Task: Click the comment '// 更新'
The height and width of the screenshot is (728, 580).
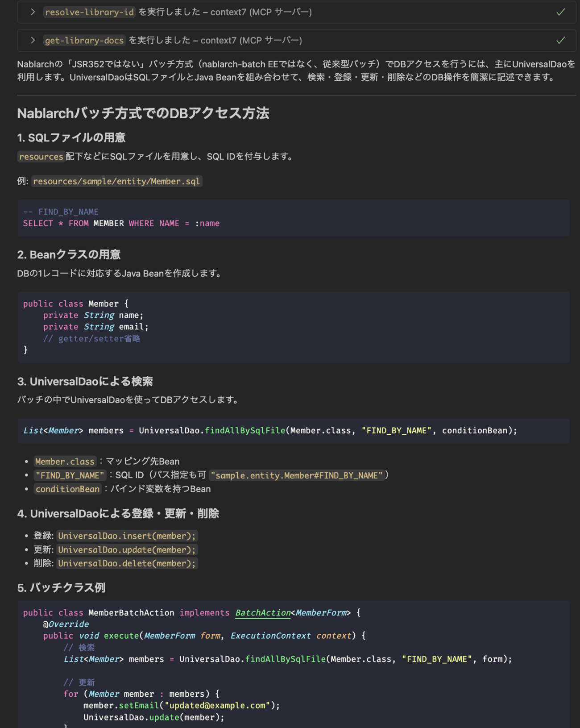Action: click(79, 682)
